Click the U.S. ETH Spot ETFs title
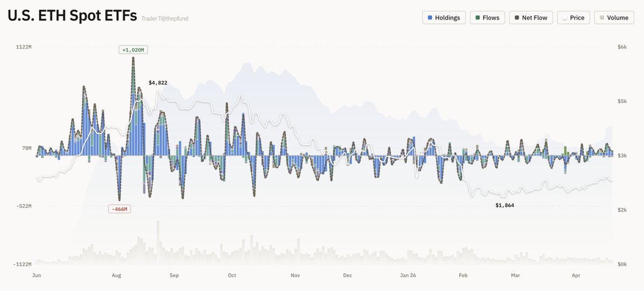This screenshot has height=291, width=644. tap(72, 17)
